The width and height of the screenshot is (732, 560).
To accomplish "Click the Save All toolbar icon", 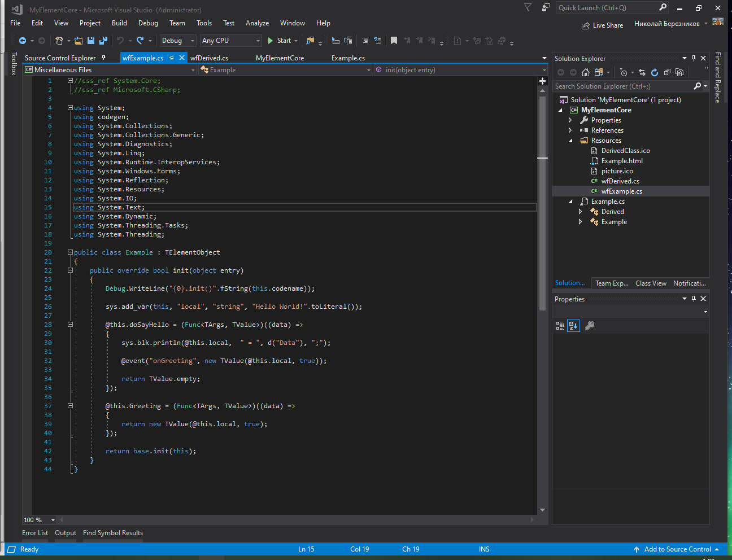I will 103,41.
